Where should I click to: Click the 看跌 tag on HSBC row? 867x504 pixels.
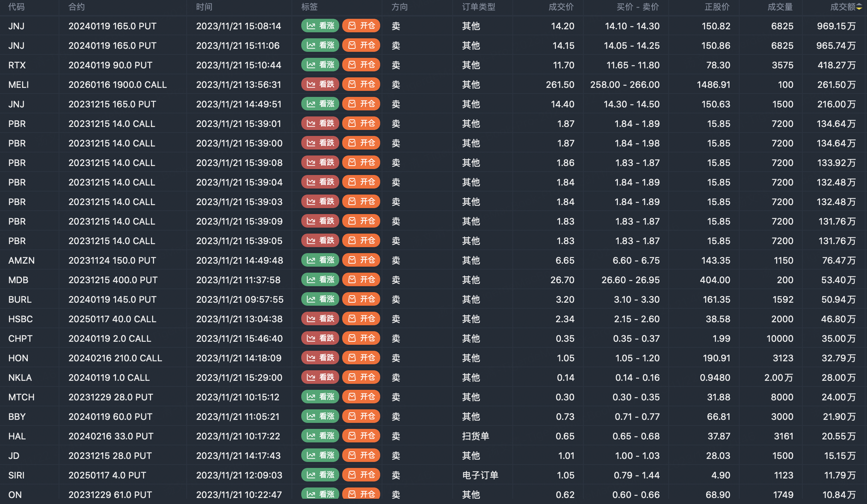320,319
